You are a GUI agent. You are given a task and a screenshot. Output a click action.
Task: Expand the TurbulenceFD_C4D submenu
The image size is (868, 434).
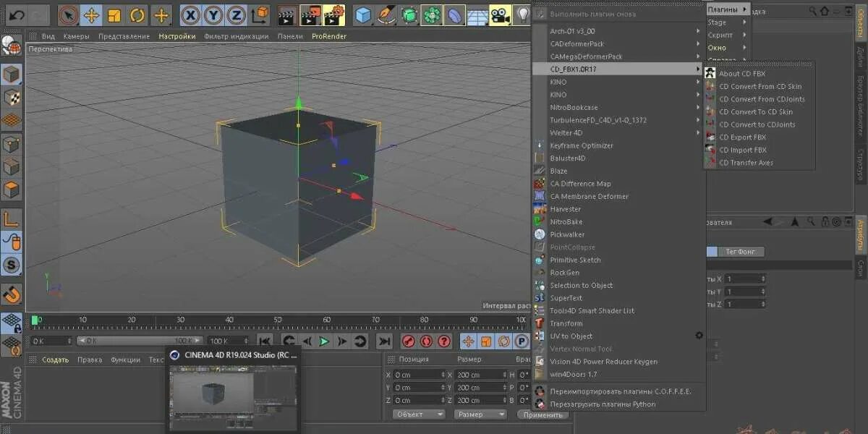(x=618, y=120)
